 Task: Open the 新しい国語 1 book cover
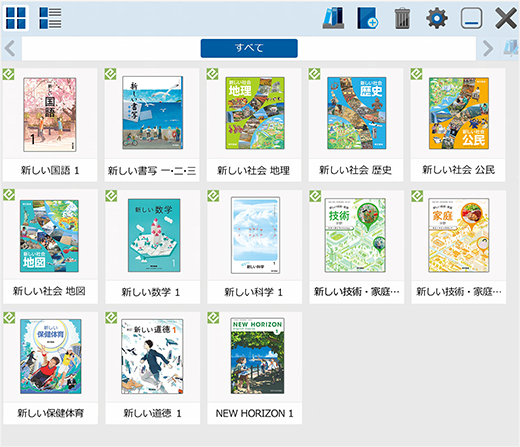click(50, 114)
